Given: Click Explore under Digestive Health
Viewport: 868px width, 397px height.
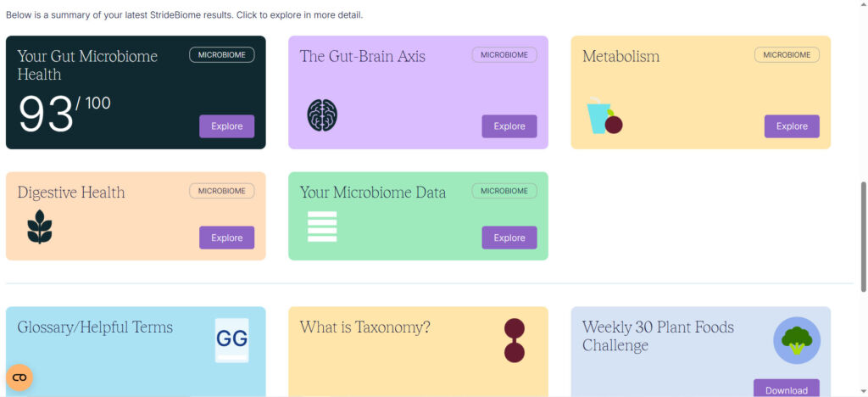Looking at the screenshot, I should point(226,238).
